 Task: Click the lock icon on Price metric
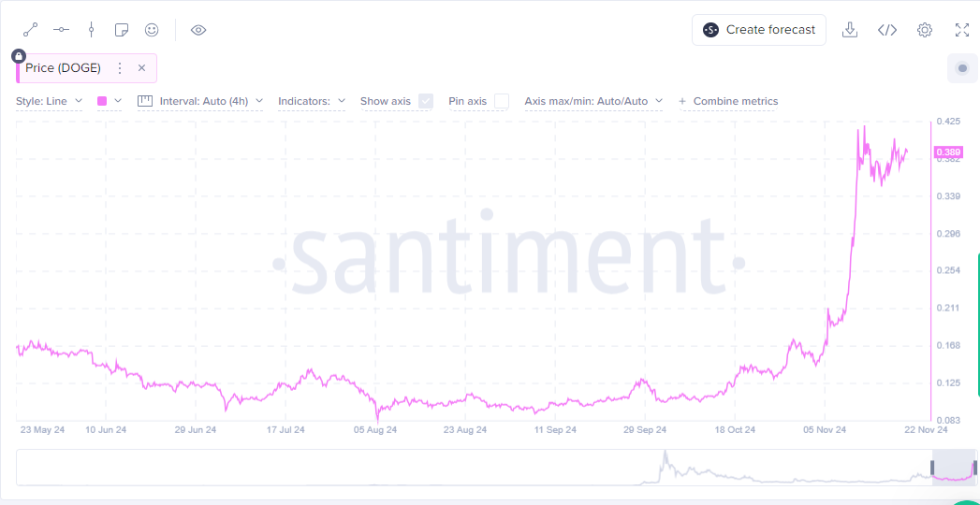(19, 56)
